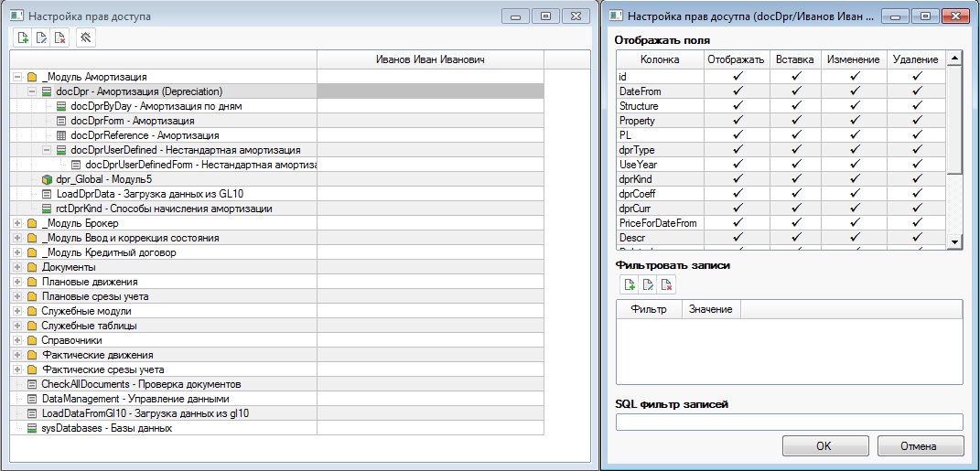Toggle the Вставка checkmark for dprKind row

tap(794, 179)
